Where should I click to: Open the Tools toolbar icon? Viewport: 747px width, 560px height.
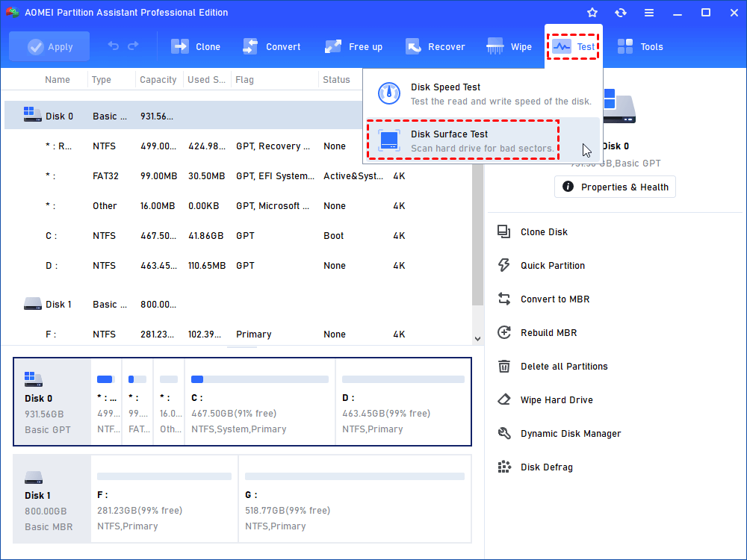(640, 46)
